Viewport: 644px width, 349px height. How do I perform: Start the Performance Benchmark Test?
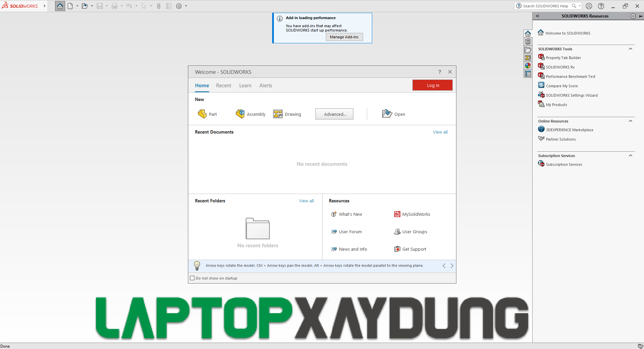[x=570, y=76]
